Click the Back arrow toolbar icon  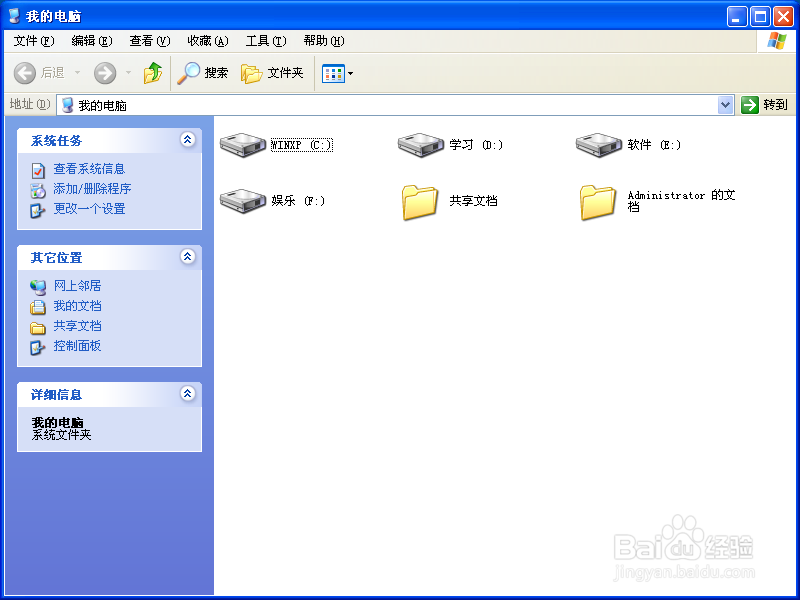[x=24, y=73]
